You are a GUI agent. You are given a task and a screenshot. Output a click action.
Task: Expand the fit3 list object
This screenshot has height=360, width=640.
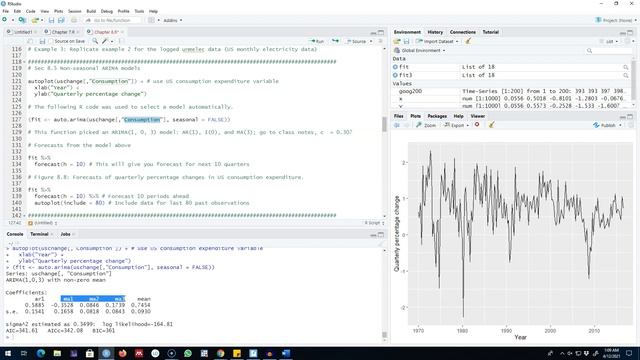395,75
